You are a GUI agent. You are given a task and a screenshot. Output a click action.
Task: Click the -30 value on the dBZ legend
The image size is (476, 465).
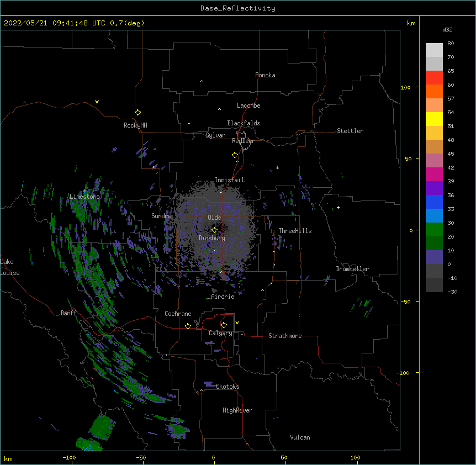point(452,292)
